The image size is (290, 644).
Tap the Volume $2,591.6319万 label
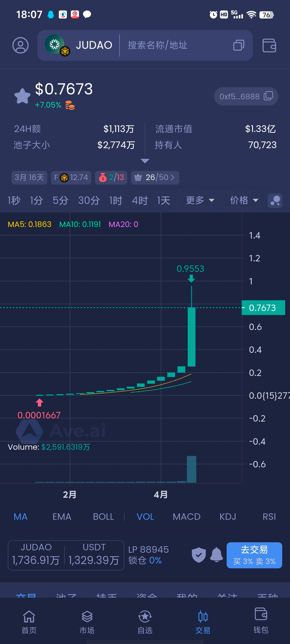pos(49,447)
